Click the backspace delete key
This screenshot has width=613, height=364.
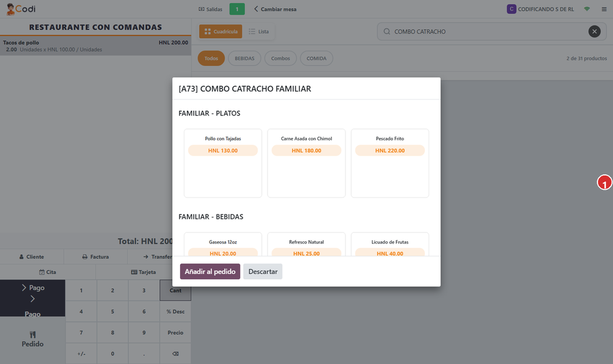click(x=175, y=354)
